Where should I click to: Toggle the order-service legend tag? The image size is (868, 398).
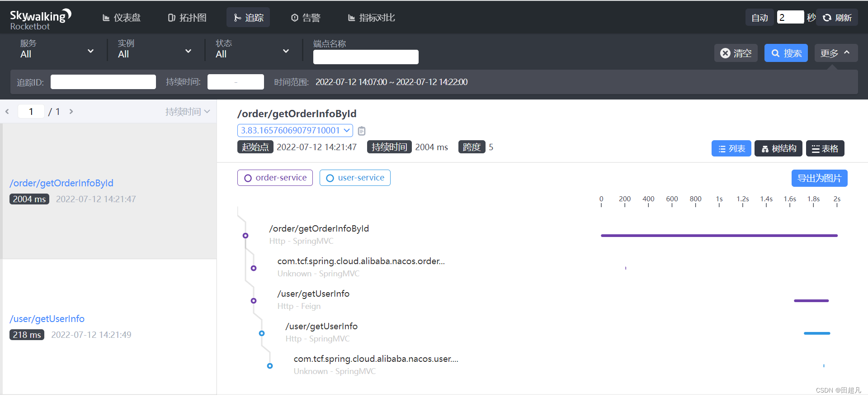[x=275, y=178]
